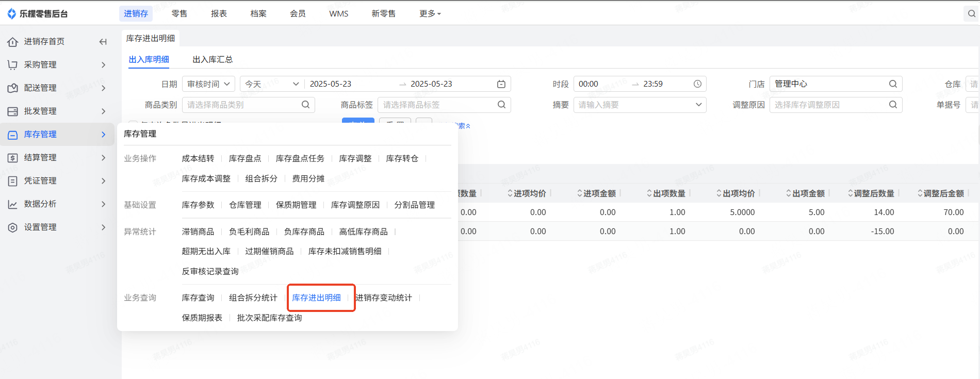The height and width of the screenshot is (379, 980).
Task: Open 费用分摊 from the flyout menu
Action: tap(308, 179)
